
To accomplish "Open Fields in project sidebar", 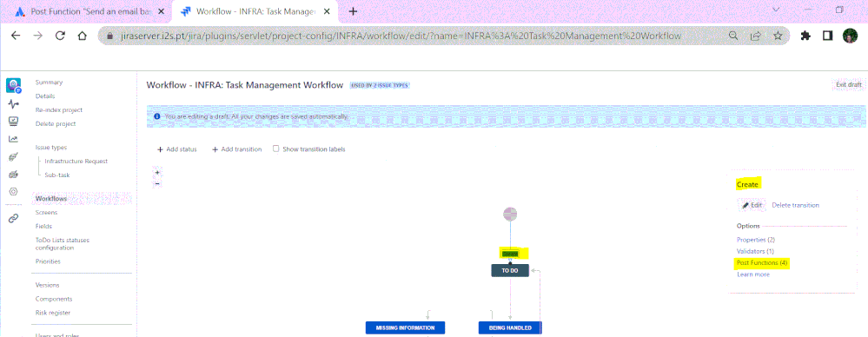I will (43, 227).
